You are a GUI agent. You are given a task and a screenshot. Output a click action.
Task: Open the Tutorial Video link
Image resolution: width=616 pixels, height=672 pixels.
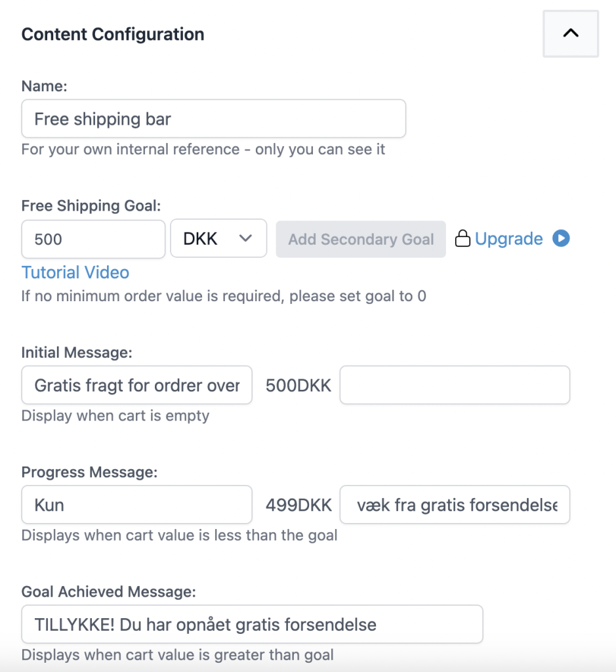[75, 272]
